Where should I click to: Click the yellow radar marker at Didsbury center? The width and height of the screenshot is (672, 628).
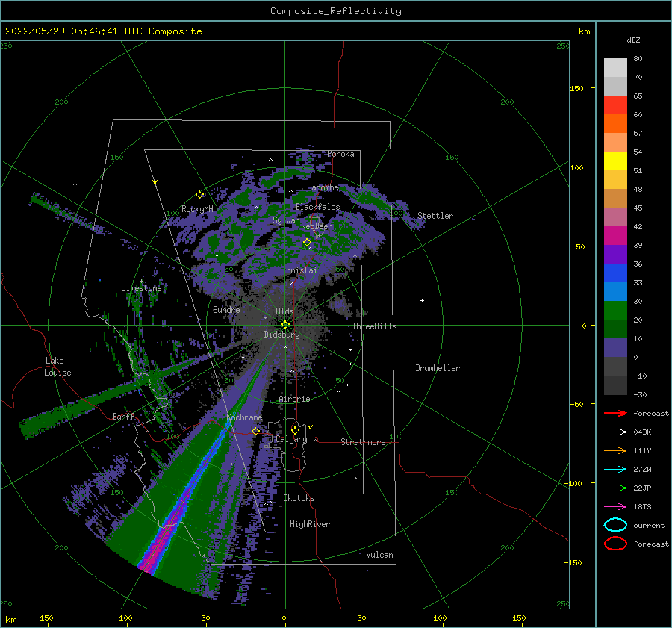(x=285, y=325)
